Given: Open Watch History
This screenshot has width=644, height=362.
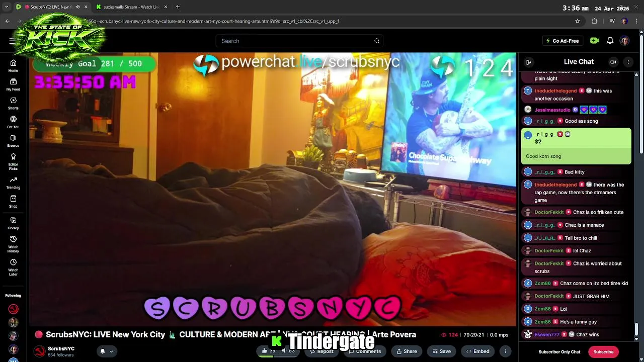Looking at the screenshot, I should coord(13,244).
